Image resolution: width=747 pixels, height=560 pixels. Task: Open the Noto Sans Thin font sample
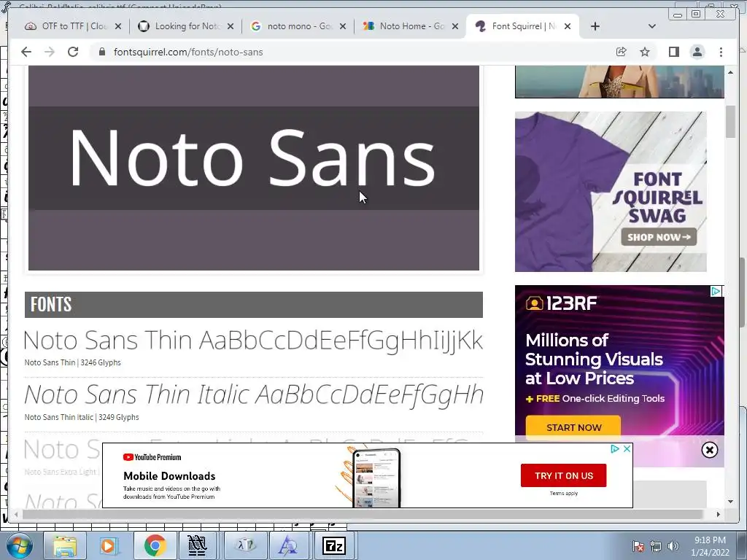253,340
